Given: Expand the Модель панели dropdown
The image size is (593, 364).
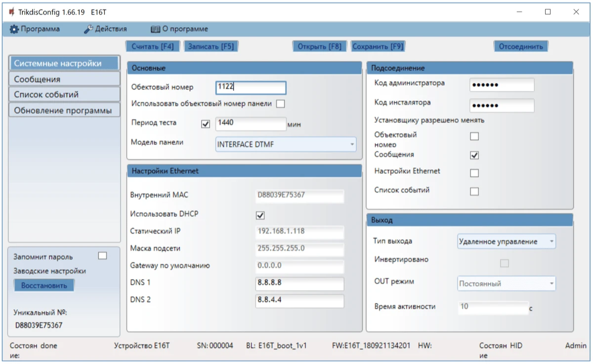Looking at the screenshot, I should click(286, 144).
